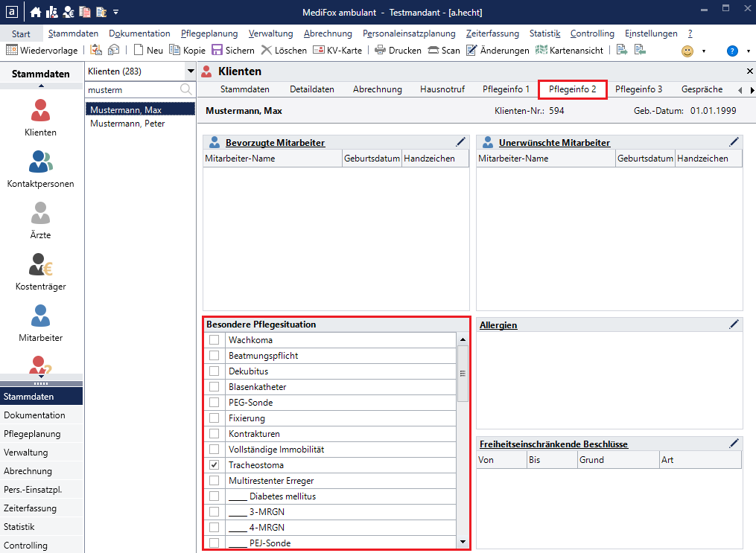This screenshot has height=553, width=756.
Task: Open Klienten in the Stammdaten sidebar
Action: [40, 118]
